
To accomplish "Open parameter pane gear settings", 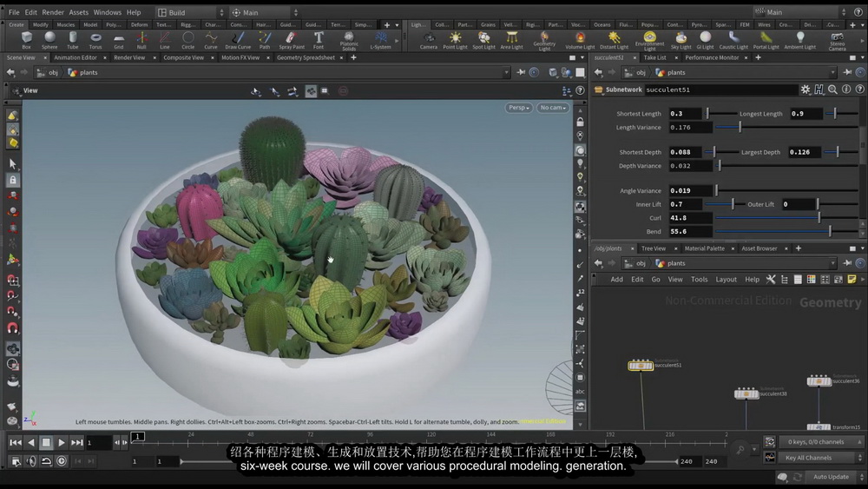I will [805, 89].
